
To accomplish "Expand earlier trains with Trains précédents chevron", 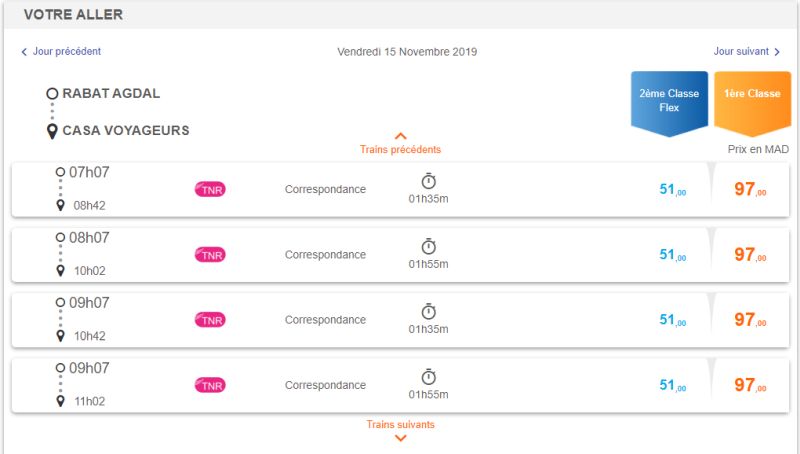I will pos(401,136).
